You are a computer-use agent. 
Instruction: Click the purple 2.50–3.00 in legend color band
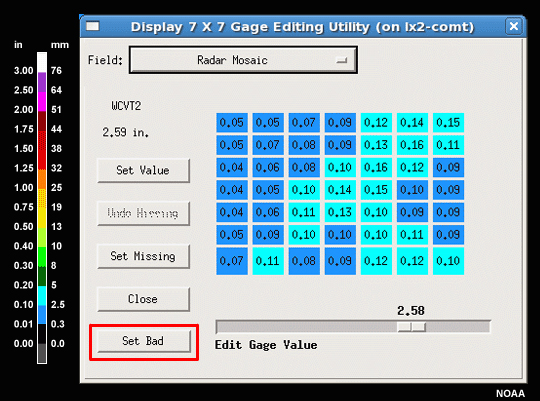click(42, 82)
